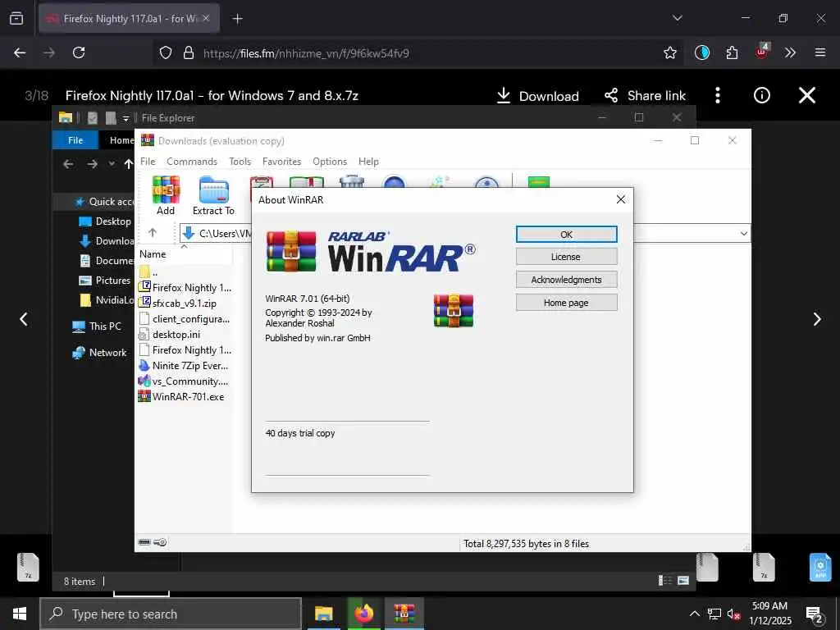Image resolution: width=840 pixels, height=630 pixels.
Task: Click the Acknowledgments button
Action: click(x=566, y=280)
